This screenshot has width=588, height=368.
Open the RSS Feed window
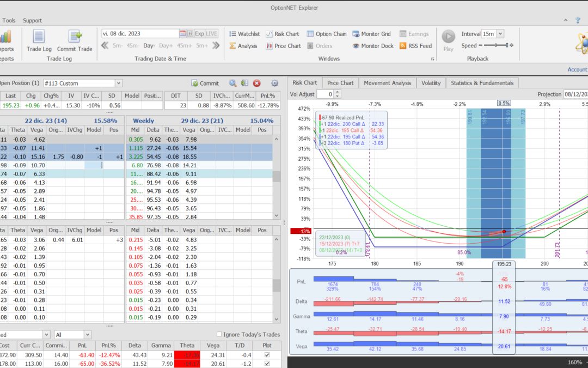pos(415,46)
